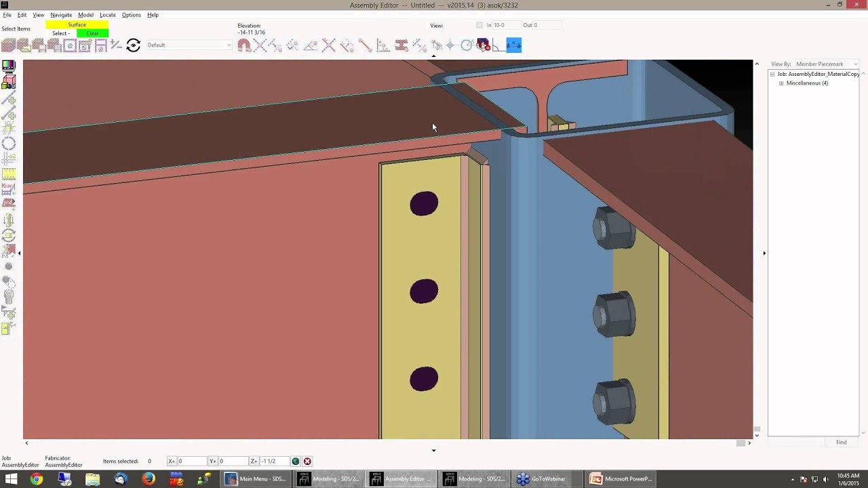
Task: Open the View menu
Action: [39, 15]
